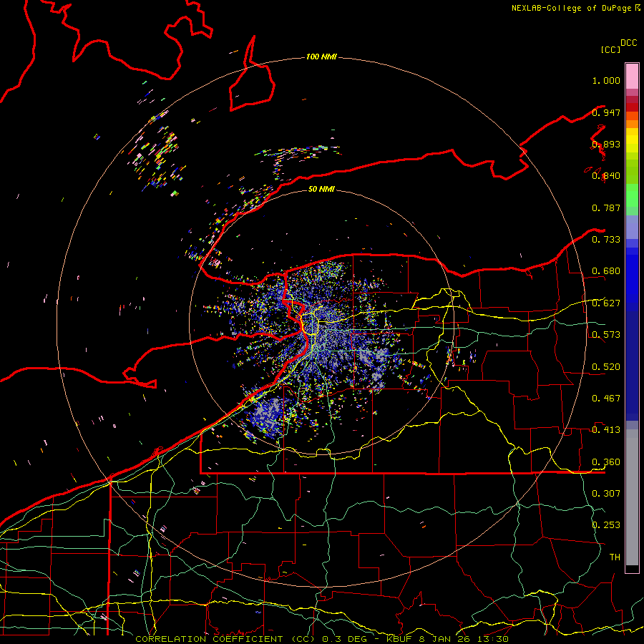Select the 0.307 legend value
Image resolution: width=644 pixels, height=644 pixels.
(606, 493)
